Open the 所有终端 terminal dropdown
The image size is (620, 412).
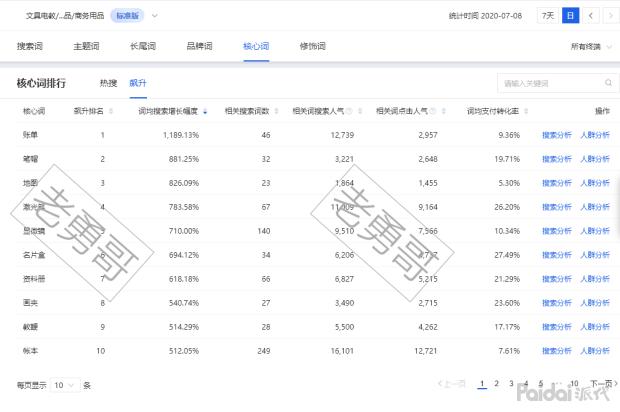point(591,46)
